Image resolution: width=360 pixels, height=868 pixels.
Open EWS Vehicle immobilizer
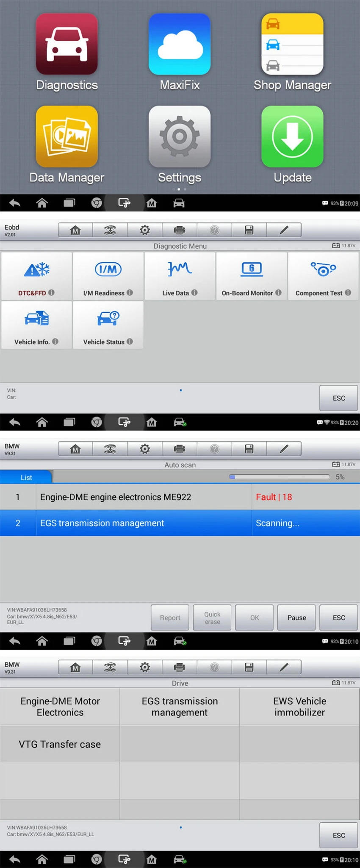(300, 707)
